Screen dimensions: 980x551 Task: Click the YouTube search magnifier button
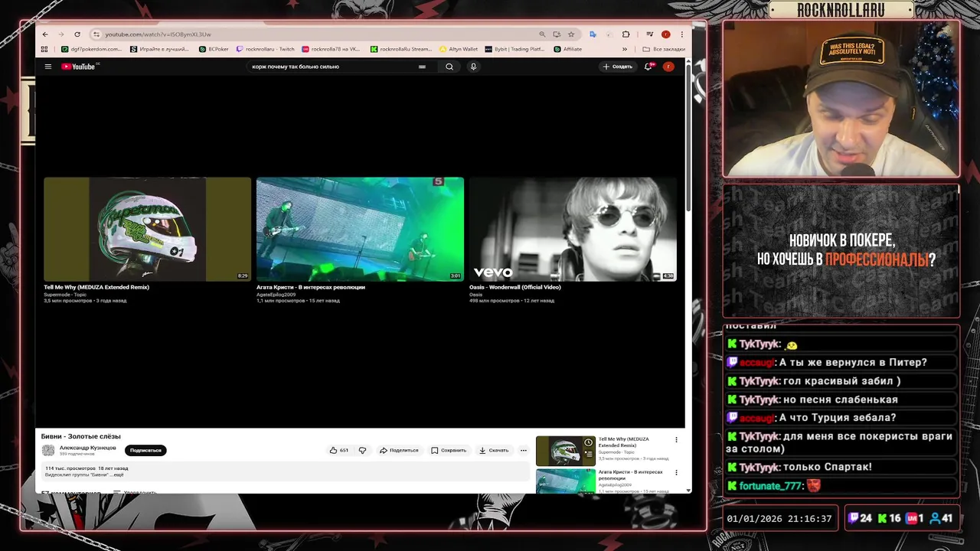449,67
